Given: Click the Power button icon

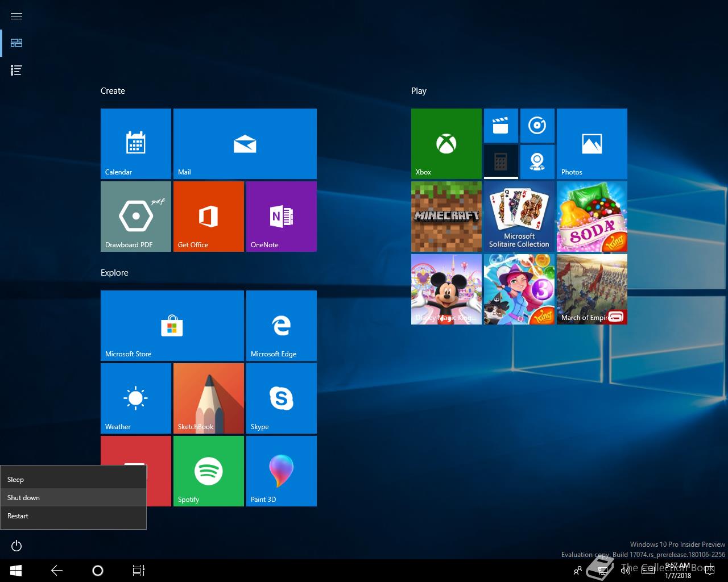Looking at the screenshot, I should [16, 546].
